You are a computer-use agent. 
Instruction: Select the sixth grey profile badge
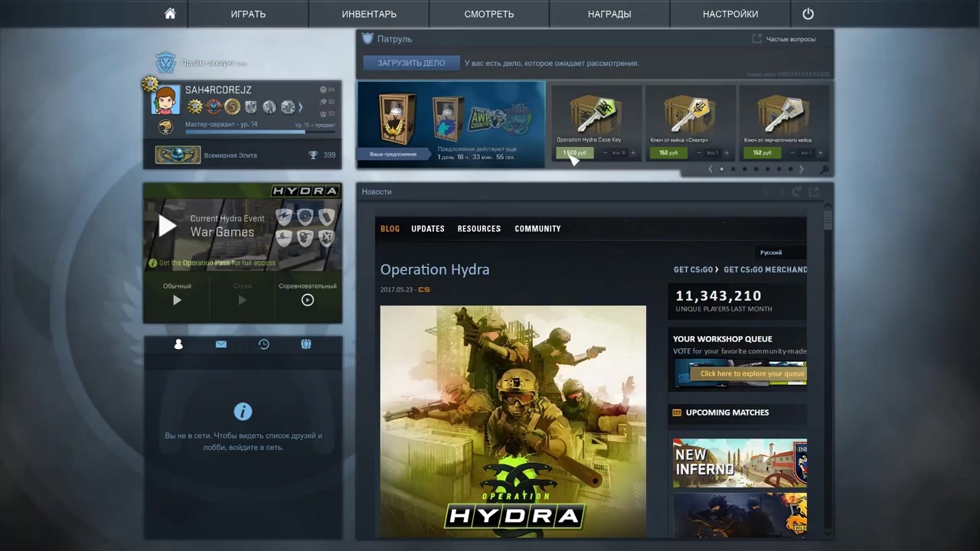288,107
